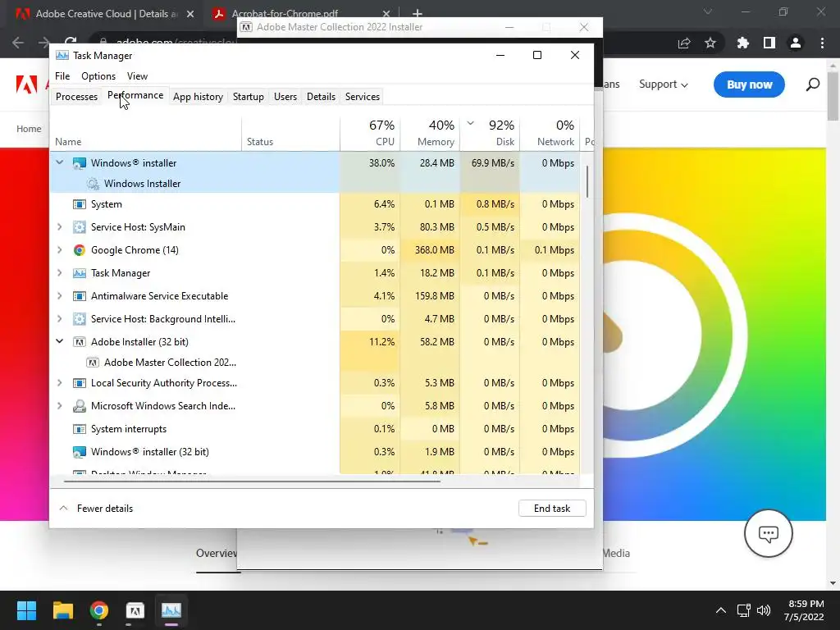This screenshot has height=630, width=840.
Task: Click the Home breadcrumb link
Action: (x=29, y=129)
